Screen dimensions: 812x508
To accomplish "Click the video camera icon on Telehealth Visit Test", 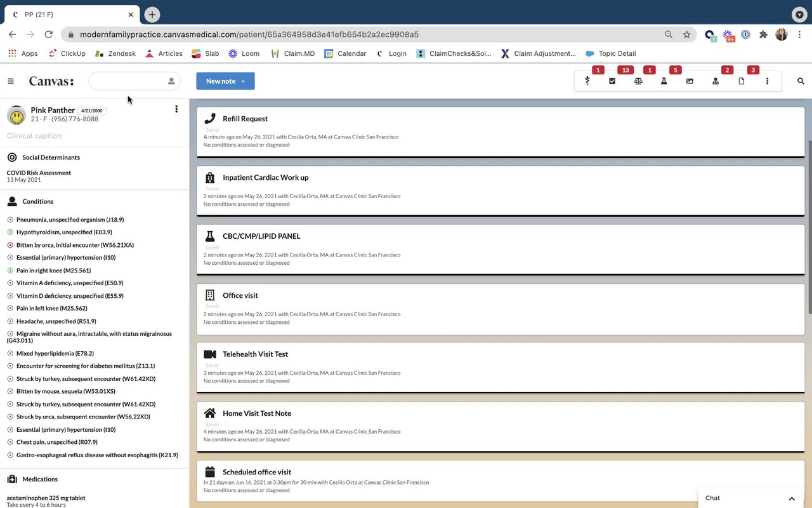I will click(x=210, y=354).
